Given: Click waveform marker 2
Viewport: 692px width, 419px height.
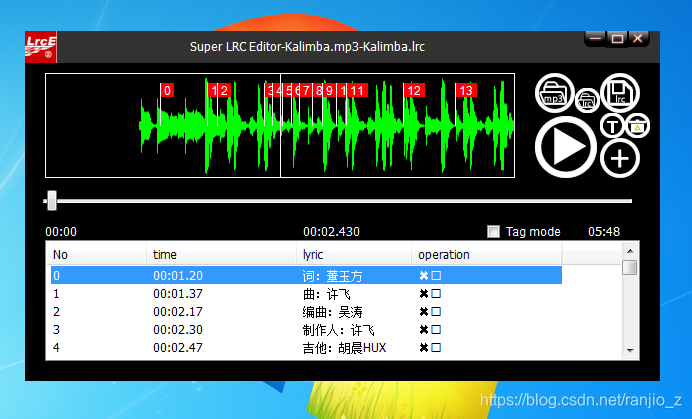Looking at the screenshot, I should (x=225, y=90).
